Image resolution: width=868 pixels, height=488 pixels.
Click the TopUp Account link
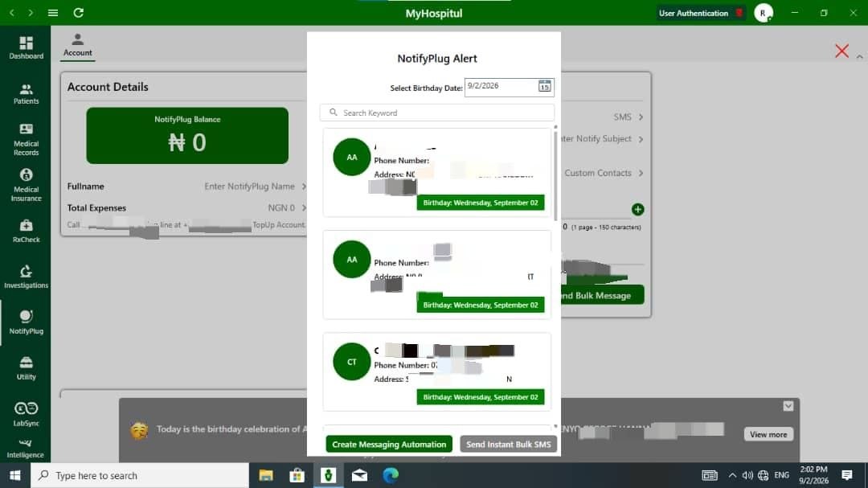point(278,224)
